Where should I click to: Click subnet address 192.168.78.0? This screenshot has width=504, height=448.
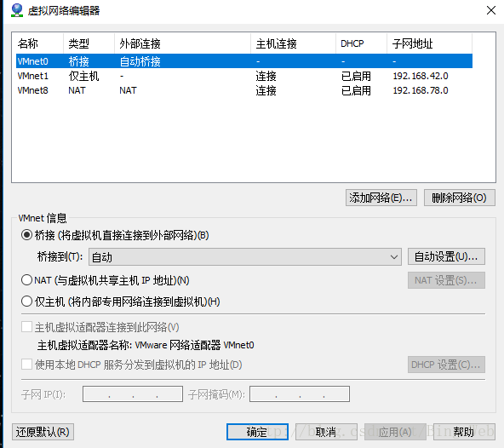click(x=420, y=90)
